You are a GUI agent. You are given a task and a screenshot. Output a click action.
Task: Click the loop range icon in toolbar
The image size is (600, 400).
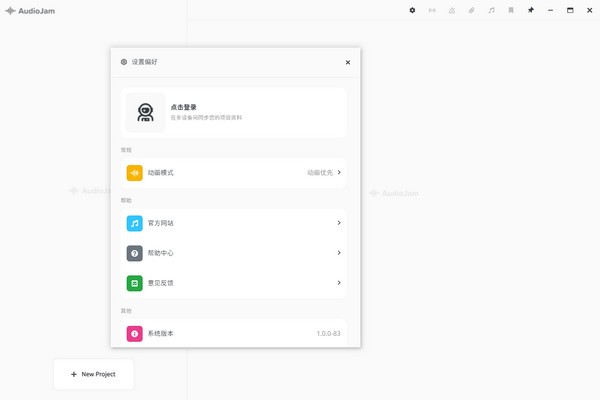pyautogui.click(x=432, y=10)
